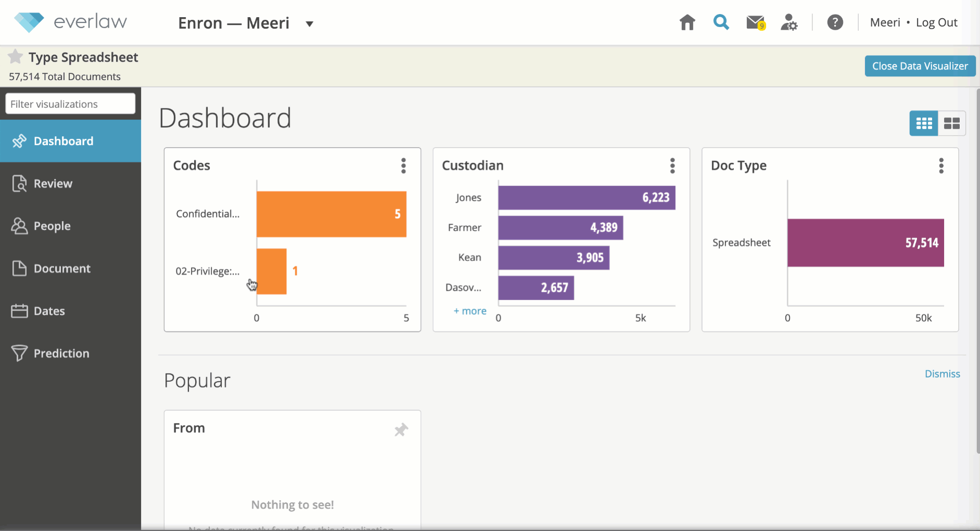Screen dimensions: 980x531
Task: Unpin the From visualization
Action: point(401,430)
